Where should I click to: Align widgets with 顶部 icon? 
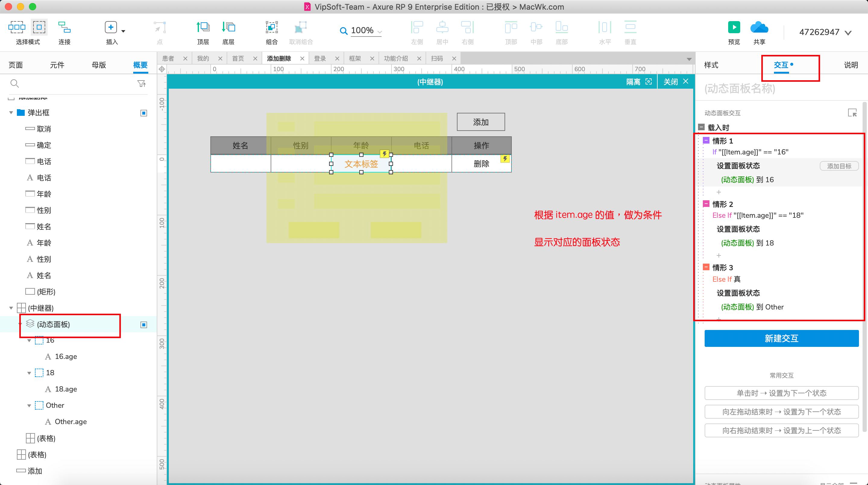(511, 27)
